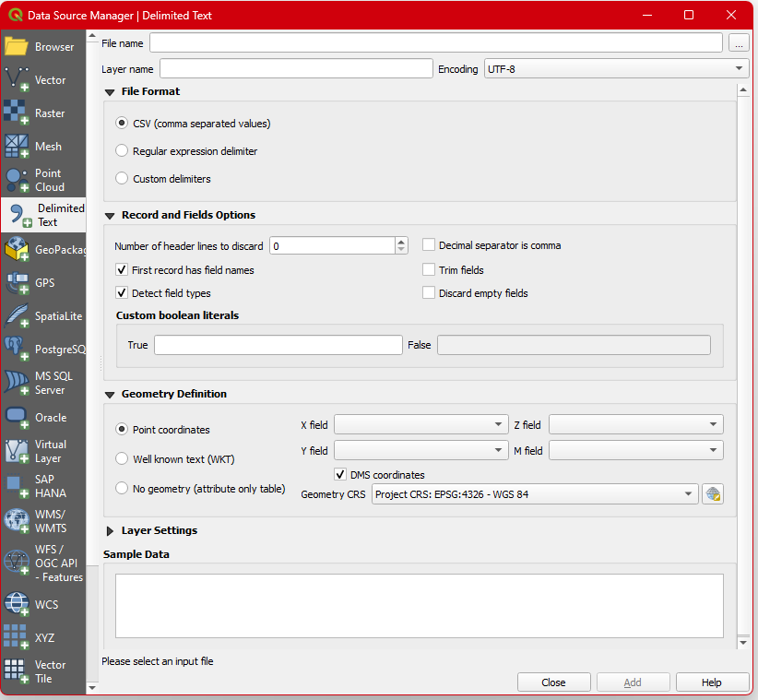This screenshot has width=758, height=700.
Task: Select Well known text (WKT) geometry
Action: [122, 458]
